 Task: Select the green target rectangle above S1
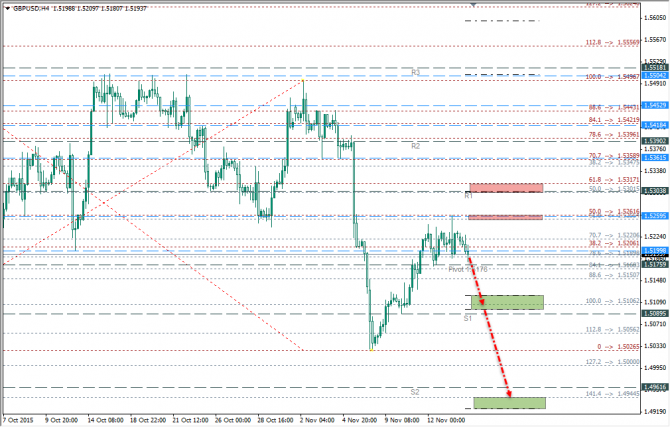[507, 302]
